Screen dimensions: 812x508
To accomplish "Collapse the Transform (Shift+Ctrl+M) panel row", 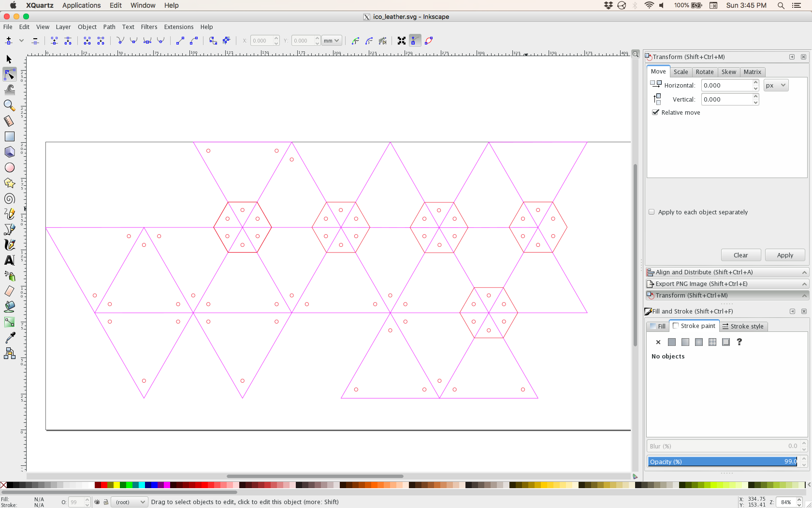I will click(x=727, y=296).
